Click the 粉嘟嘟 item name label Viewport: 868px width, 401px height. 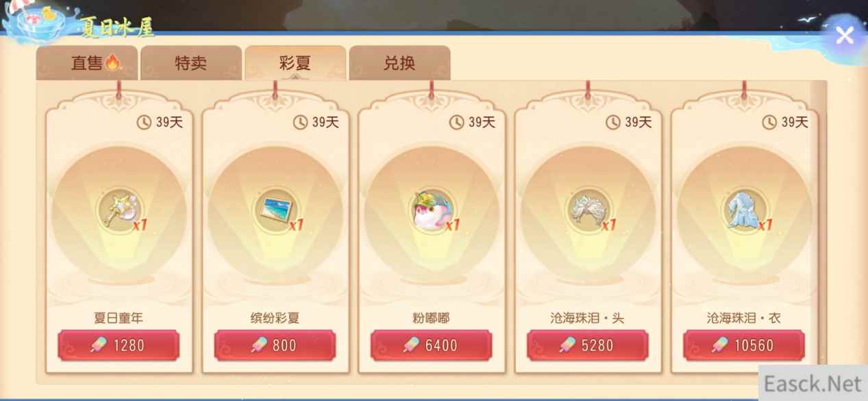click(431, 318)
